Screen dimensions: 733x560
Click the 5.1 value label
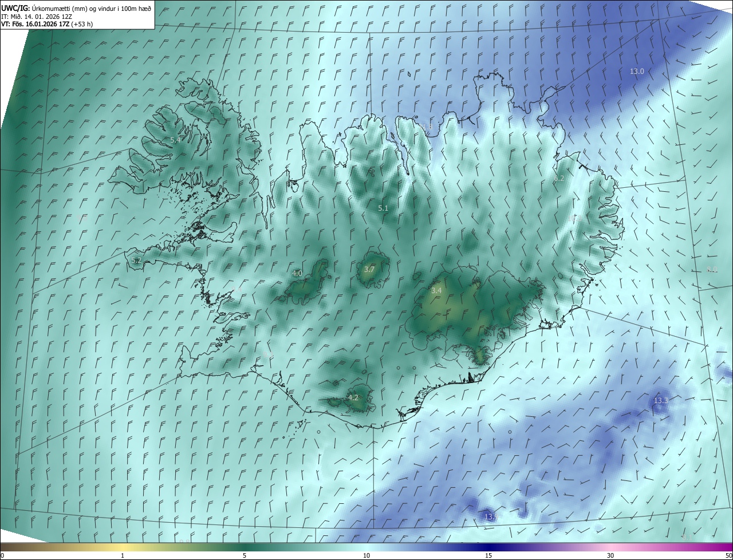point(383,208)
